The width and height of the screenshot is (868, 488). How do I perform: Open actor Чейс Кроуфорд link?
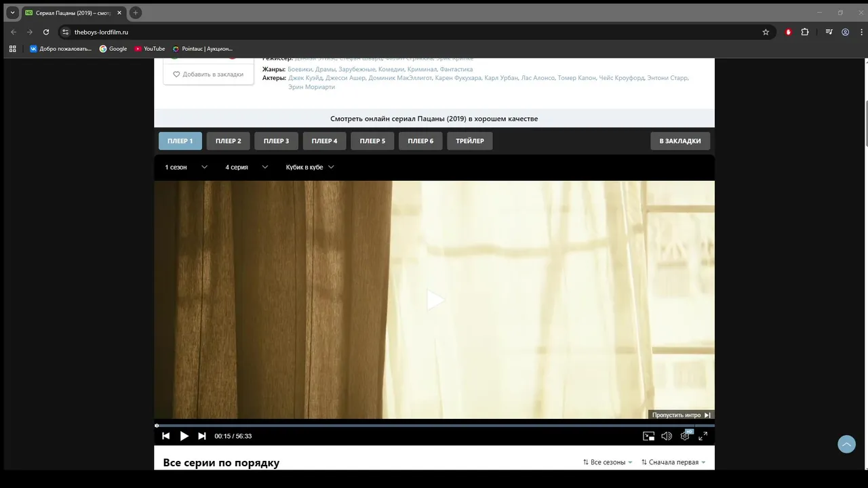pyautogui.click(x=622, y=78)
